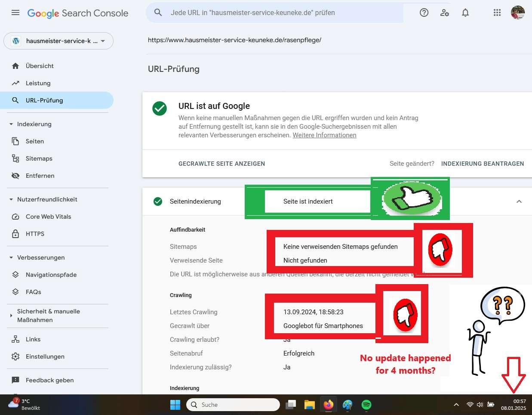Open the Wi-Fi network tray icon
The height and width of the screenshot is (415, 532).
tap(470, 405)
